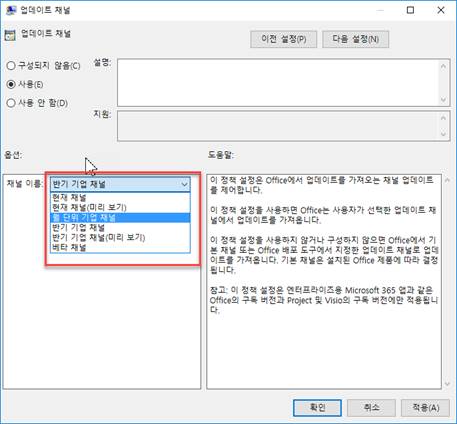Minimize the 업데이트 채널 dialog window
The image size is (457, 424).
pos(380,10)
